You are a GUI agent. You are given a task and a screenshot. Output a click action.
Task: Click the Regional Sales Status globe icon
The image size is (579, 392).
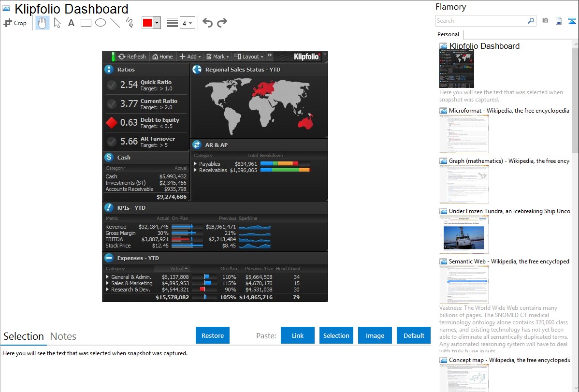(197, 69)
